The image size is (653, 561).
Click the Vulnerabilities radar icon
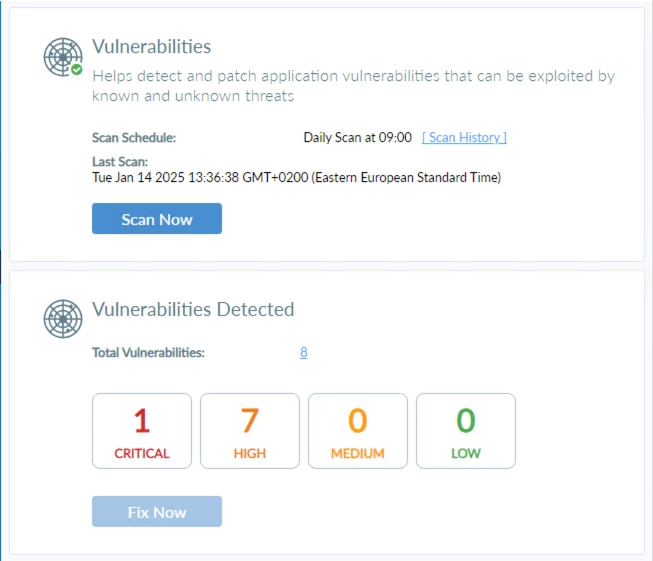[63, 57]
